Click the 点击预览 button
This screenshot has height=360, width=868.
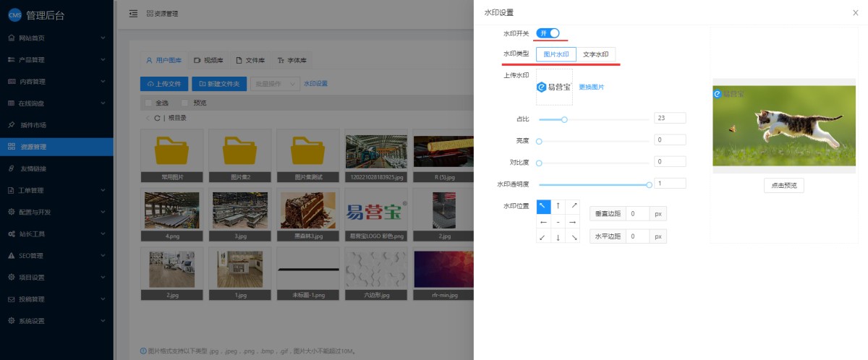click(x=783, y=186)
